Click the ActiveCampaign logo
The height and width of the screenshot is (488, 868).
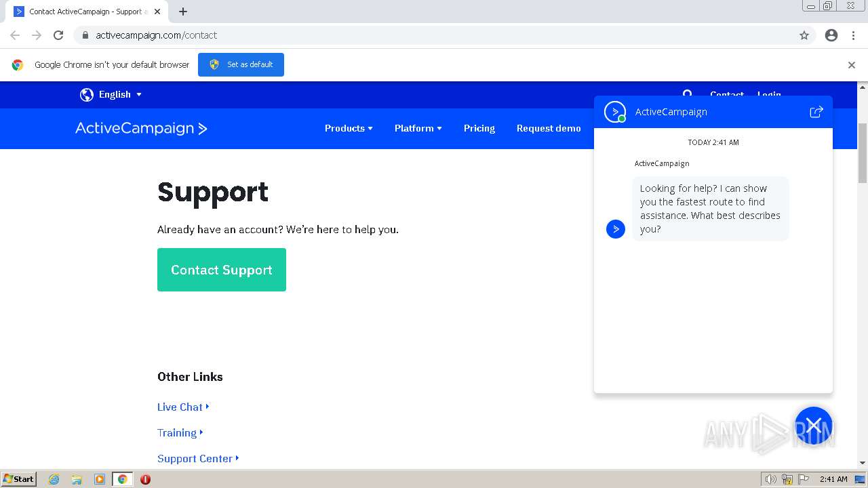pyautogui.click(x=141, y=128)
